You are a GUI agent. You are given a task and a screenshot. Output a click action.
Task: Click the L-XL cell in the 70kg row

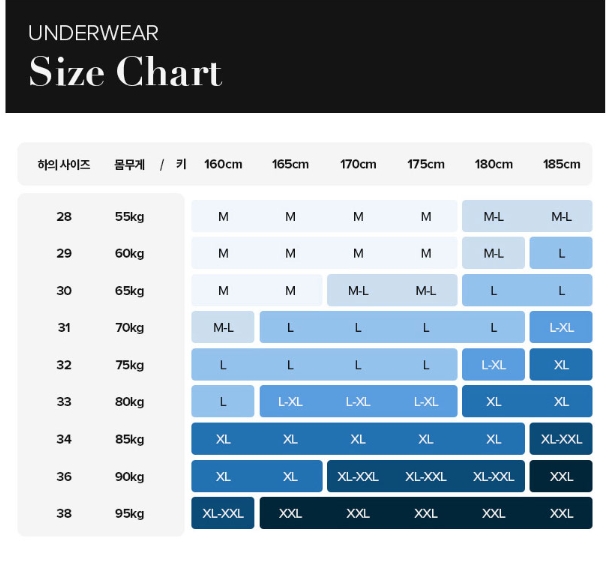point(561,327)
